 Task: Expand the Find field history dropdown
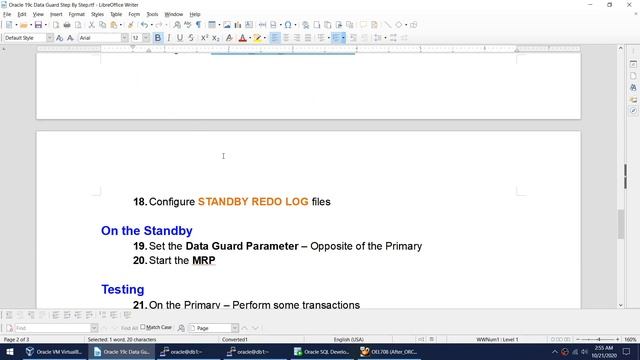click(x=94, y=328)
